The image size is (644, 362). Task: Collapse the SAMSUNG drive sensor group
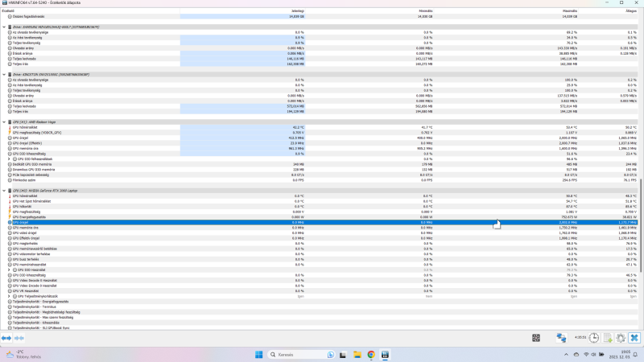pos(4,27)
